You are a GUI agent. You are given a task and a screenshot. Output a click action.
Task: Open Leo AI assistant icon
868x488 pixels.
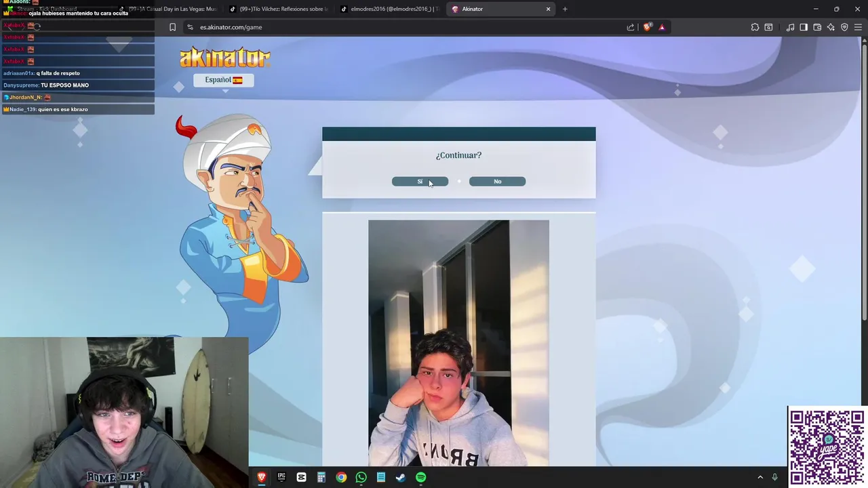pyautogui.click(x=831, y=27)
